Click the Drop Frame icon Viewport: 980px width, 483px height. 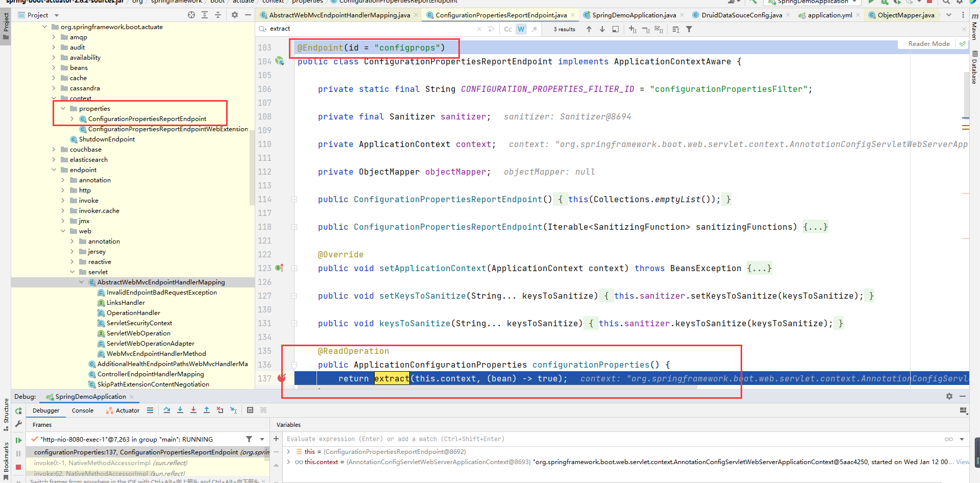click(220, 410)
